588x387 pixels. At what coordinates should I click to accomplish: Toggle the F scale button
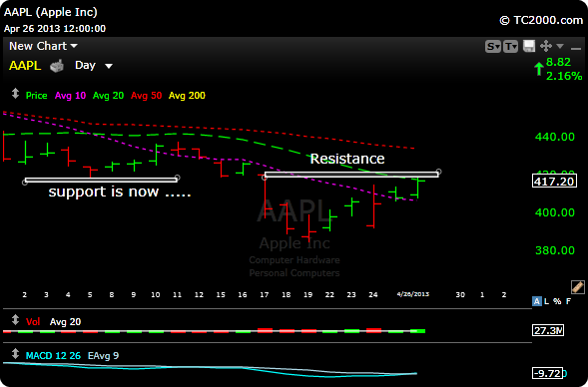click(568, 301)
